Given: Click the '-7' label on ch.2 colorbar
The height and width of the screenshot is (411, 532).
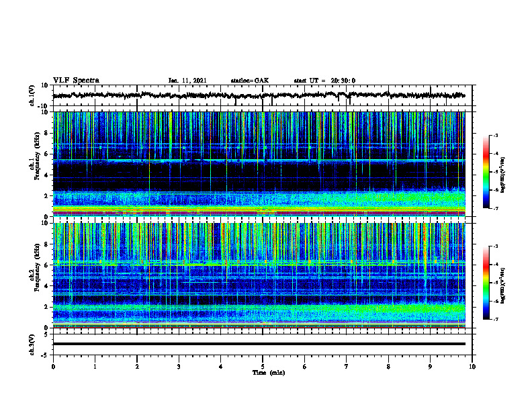Looking at the screenshot, I should click(x=495, y=319).
